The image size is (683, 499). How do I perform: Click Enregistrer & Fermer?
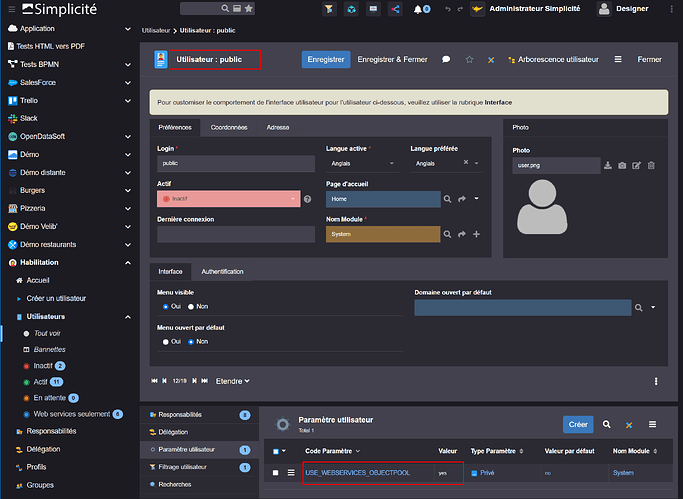(x=392, y=60)
